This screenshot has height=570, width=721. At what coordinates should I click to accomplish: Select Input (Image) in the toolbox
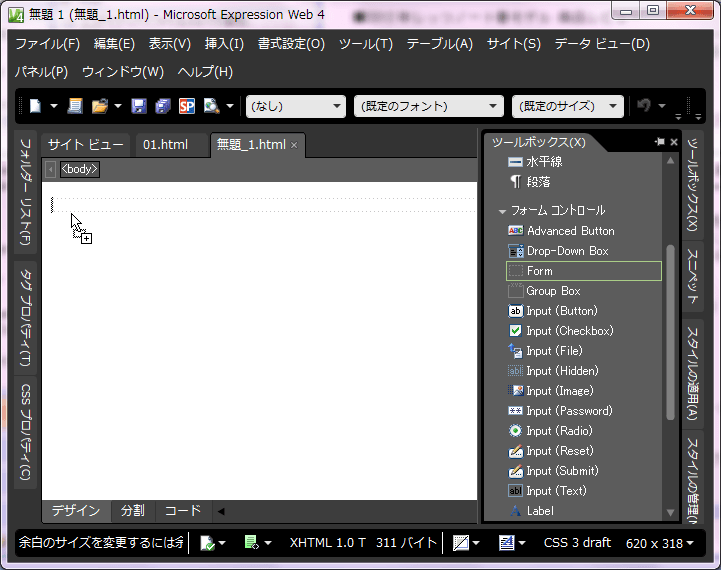tap(584, 391)
